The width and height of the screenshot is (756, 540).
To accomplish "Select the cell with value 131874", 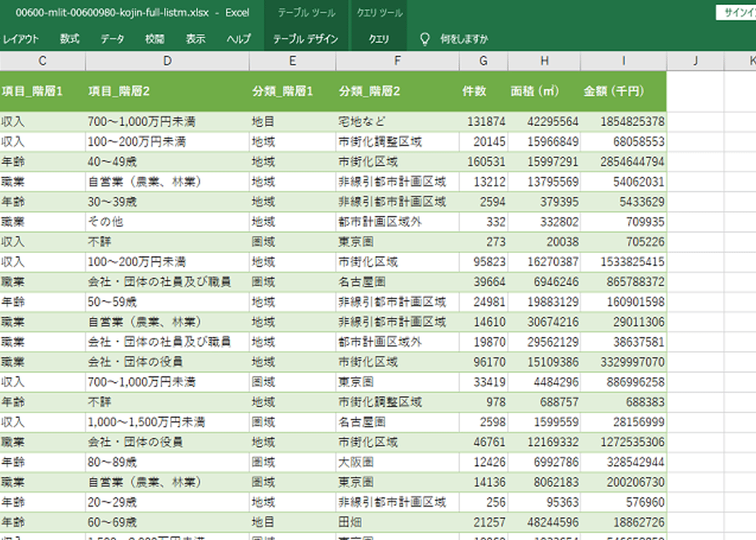I will point(484,121).
